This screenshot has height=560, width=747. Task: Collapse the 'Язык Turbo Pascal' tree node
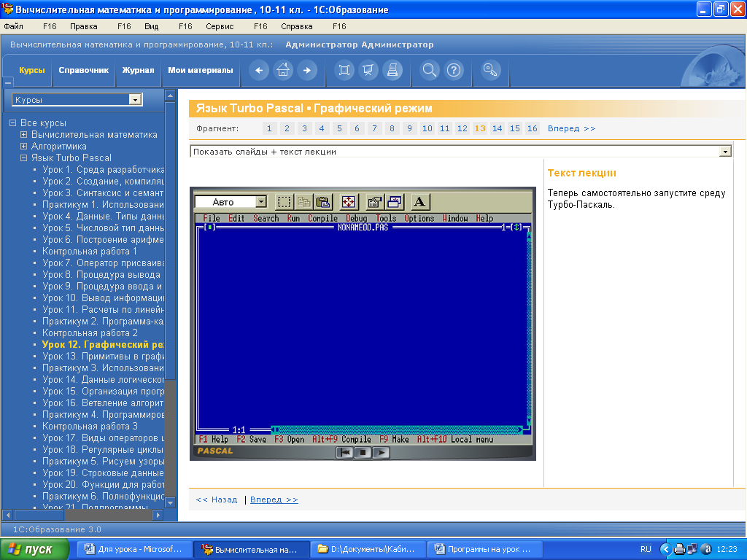pyautogui.click(x=23, y=157)
